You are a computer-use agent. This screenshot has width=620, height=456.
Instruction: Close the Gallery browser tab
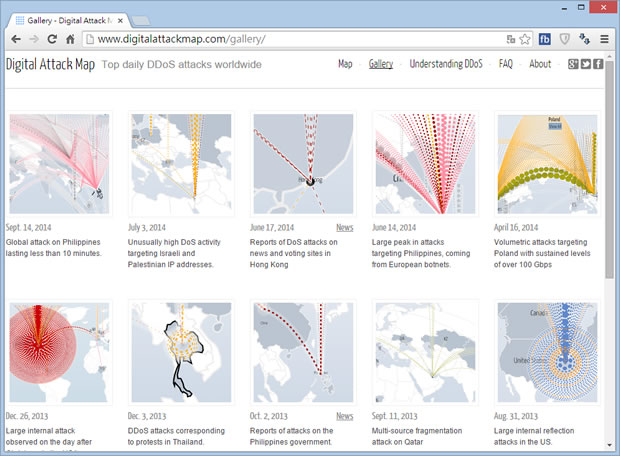coord(120,21)
